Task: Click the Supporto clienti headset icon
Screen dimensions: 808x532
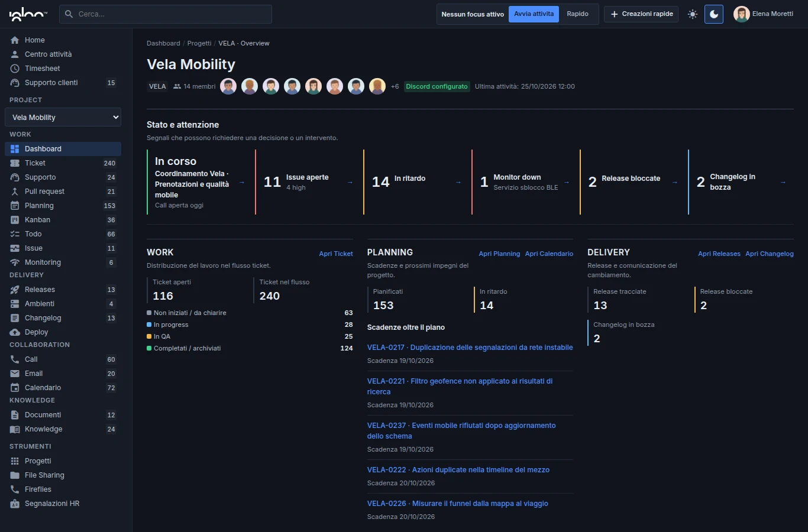Action: click(x=15, y=83)
